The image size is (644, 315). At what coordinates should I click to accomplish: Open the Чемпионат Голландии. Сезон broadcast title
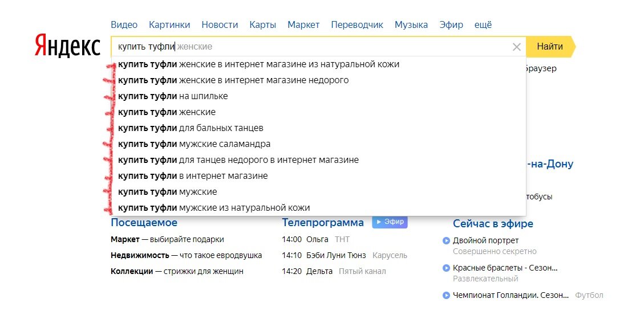pyautogui.click(x=511, y=295)
